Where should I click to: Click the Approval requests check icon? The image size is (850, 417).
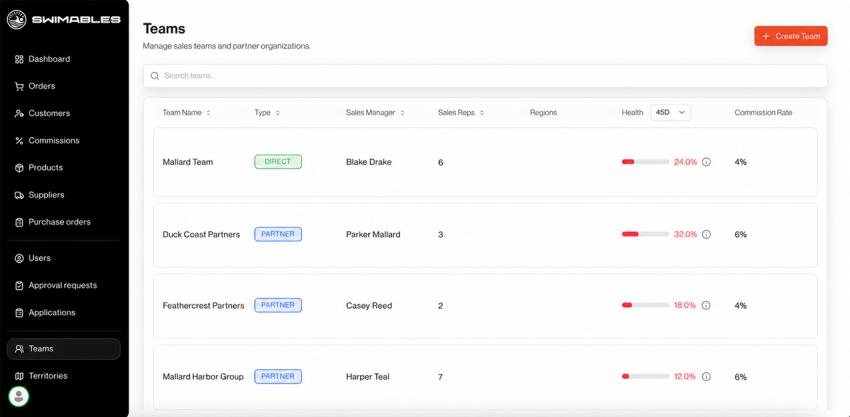(19, 285)
